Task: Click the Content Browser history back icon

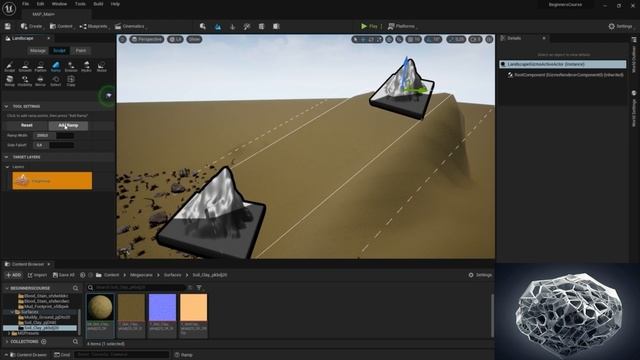Action: coord(82,275)
